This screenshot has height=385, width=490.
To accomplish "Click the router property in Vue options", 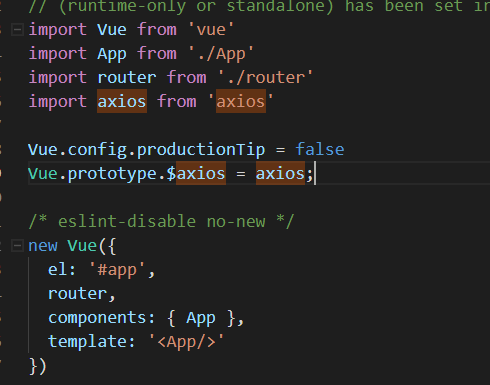I will [78, 294].
